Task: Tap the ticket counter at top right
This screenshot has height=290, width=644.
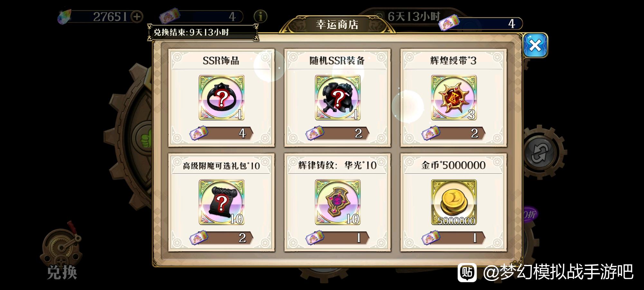Action: [481, 24]
